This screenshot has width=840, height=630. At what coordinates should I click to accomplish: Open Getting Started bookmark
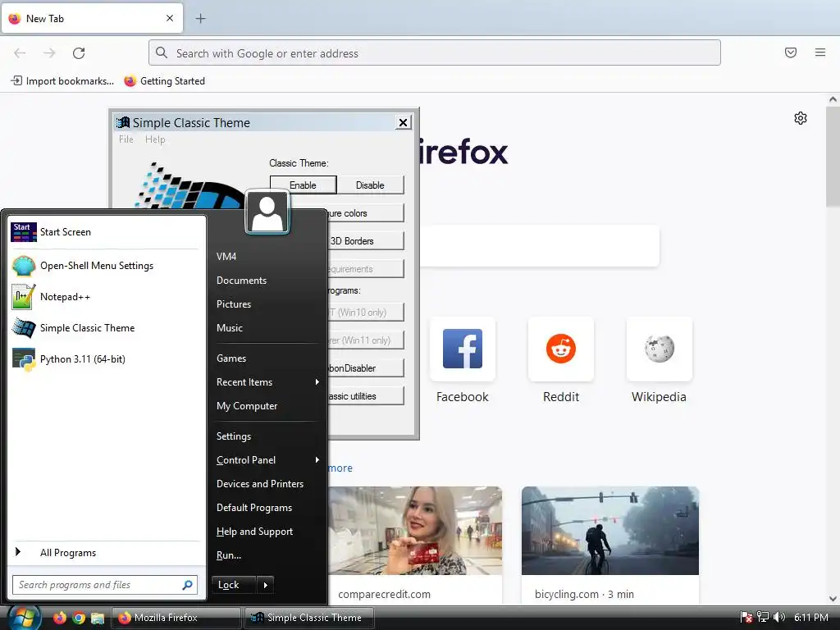point(164,81)
